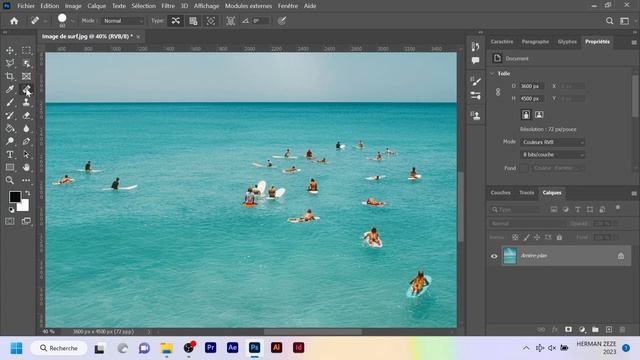This screenshot has height=360, width=640.
Task: Click the black foreground color swatch
Action: [x=14, y=196]
